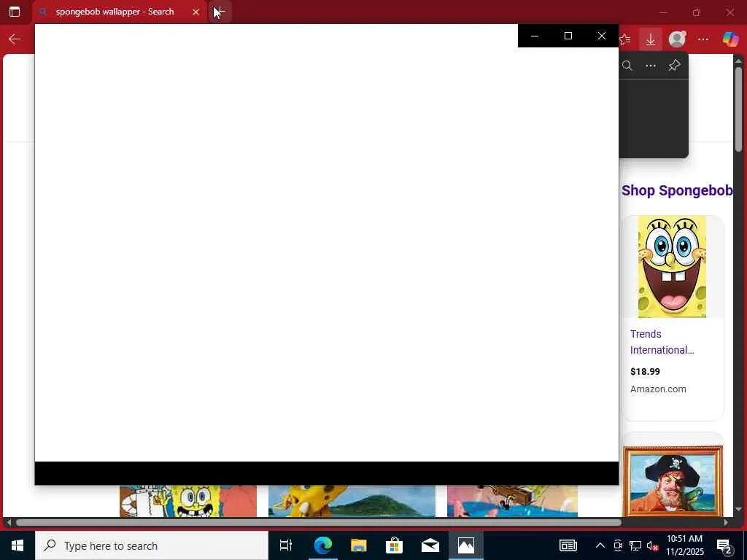Open the Trends International product link

[x=662, y=342]
